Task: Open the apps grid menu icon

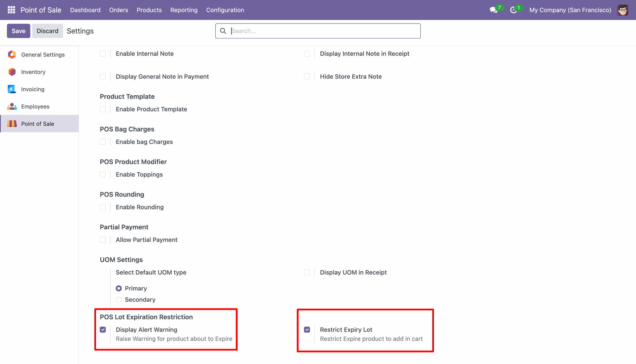Action: click(x=11, y=10)
